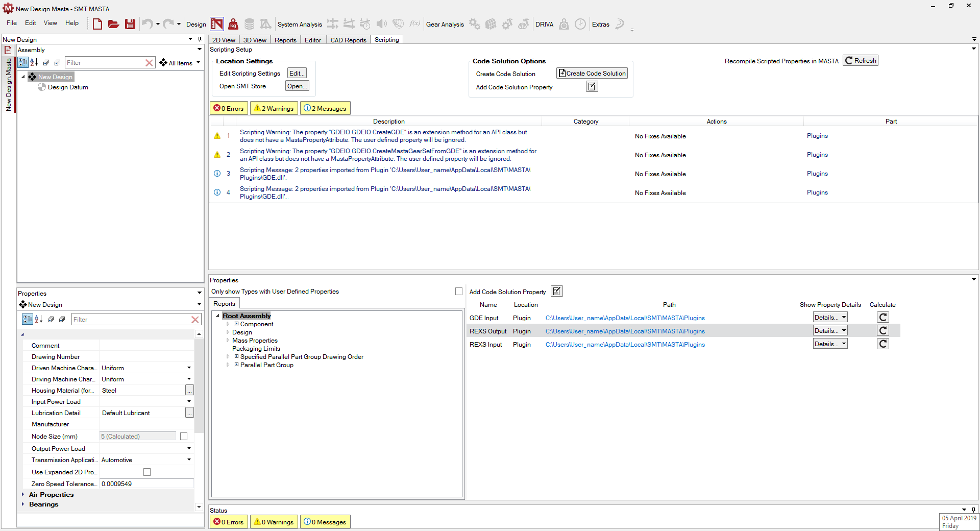
Task: Recalculate the REXS Input property
Action: (x=883, y=344)
